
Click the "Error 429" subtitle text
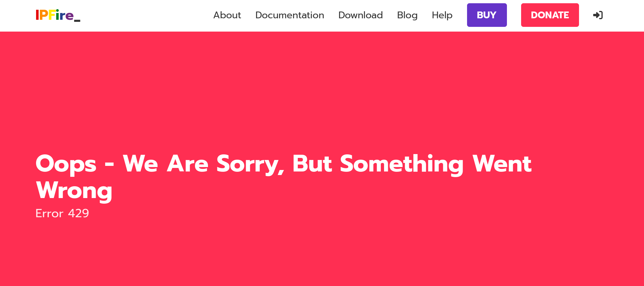(62, 213)
